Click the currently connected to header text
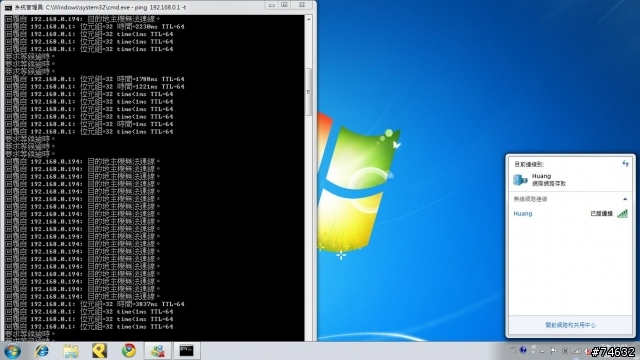The width and height of the screenshot is (640, 360). (529, 164)
